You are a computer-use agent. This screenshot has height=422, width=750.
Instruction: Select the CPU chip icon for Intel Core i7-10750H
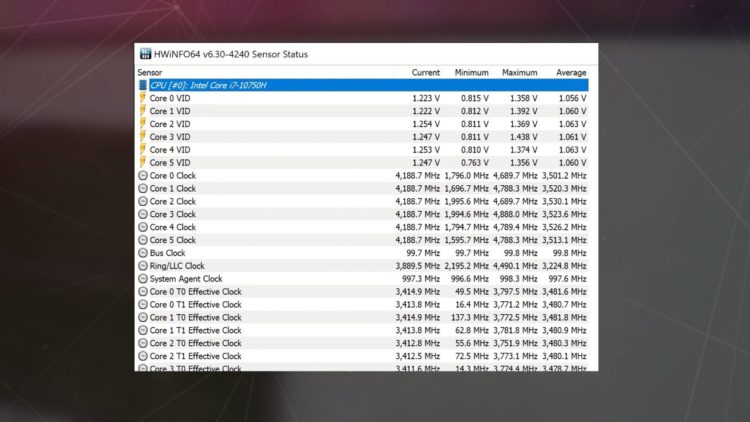[142, 85]
